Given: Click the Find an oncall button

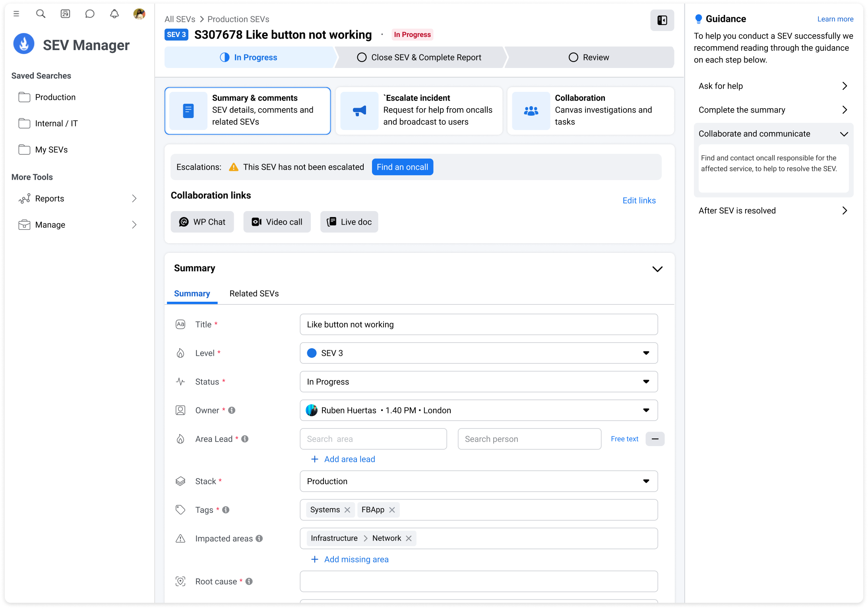Looking at the screenshot, I should (402, 167).
